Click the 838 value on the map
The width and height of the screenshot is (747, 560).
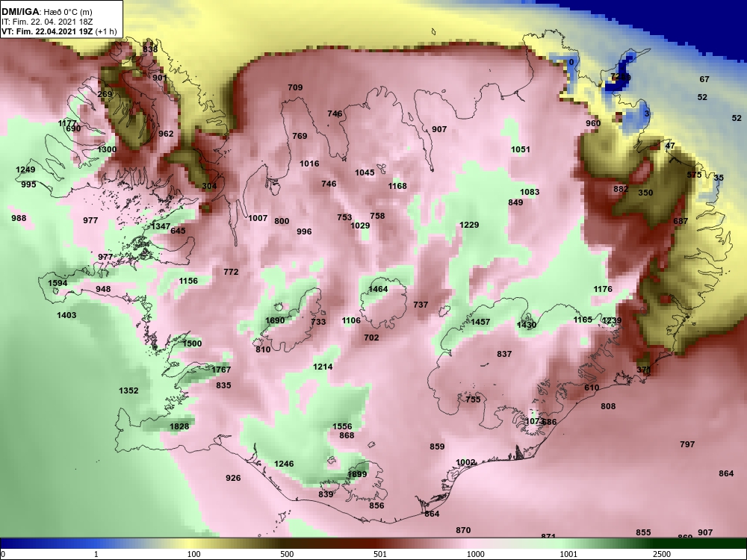[150, 49]
